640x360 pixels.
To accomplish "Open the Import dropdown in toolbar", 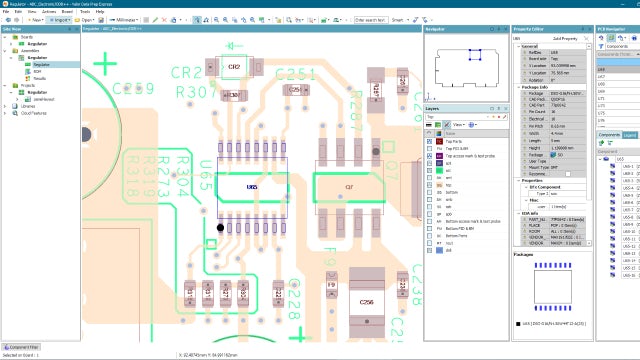I will tap(60, 20).
